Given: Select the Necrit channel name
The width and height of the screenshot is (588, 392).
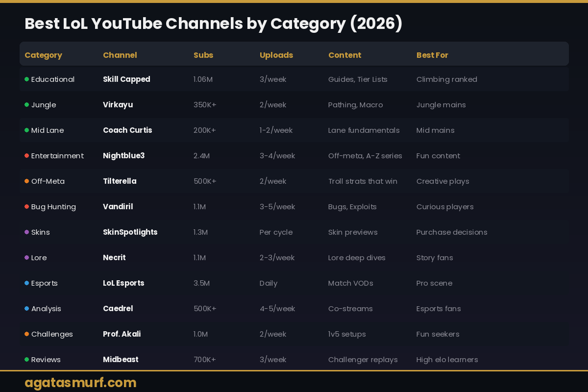Looking at the screenshot, I should point(114,258).
